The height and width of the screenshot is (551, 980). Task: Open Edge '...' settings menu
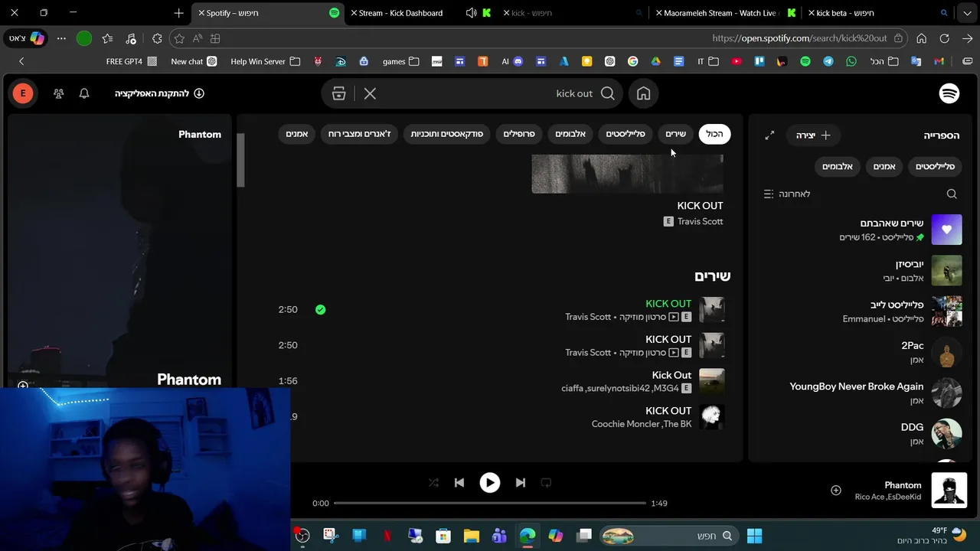pos(61,38)
